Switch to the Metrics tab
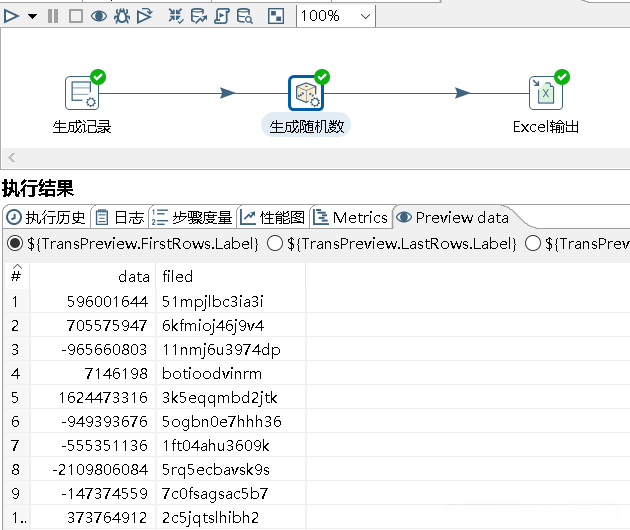630x530 pixels. pos(350,217)
